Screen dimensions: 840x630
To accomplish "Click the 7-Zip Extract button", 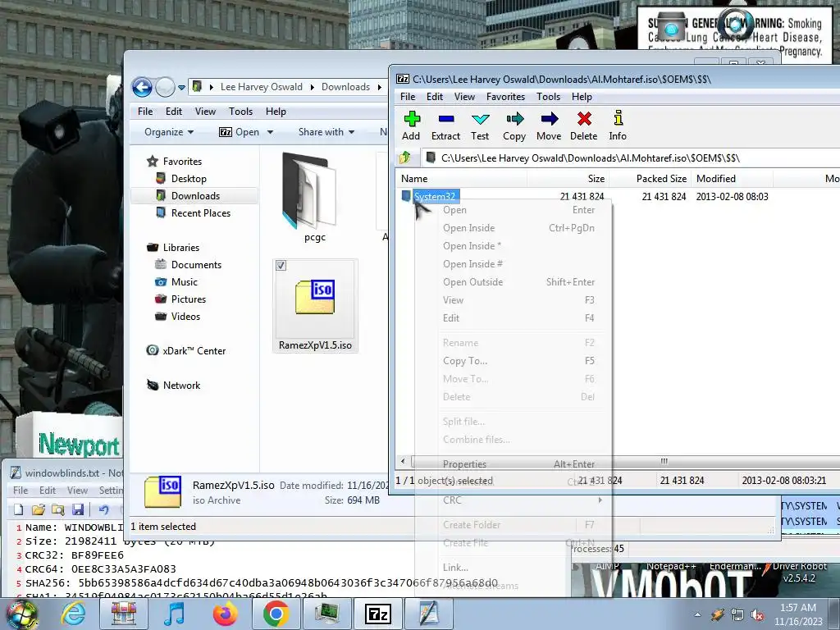I will click(445, 126).
